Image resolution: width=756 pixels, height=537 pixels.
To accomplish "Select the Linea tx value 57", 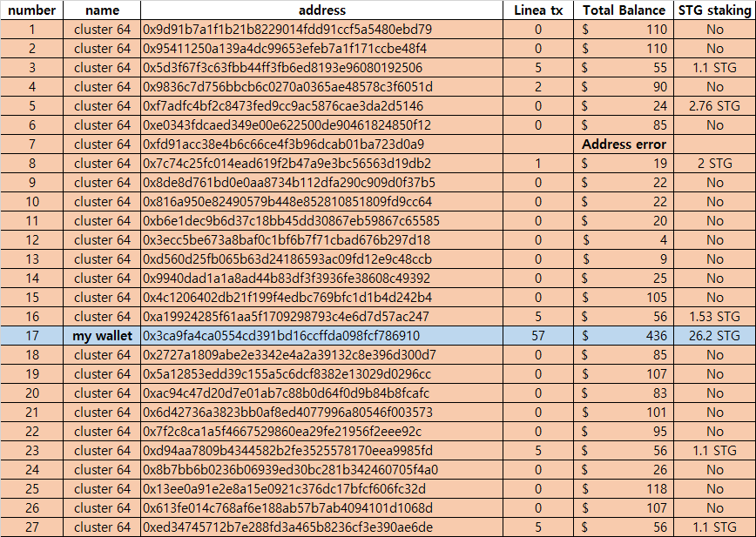I will click(538, 336).
